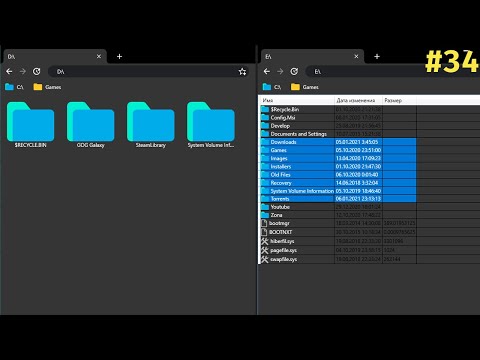Open new tab in E:\ window
Viewport: 480px width, 360px height.
(x=377, y=57)
